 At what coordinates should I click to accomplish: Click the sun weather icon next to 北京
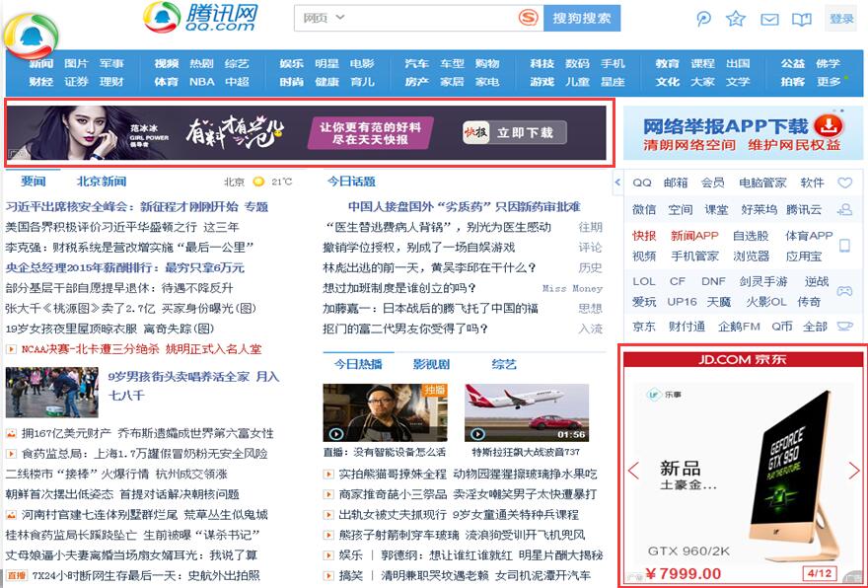[258, 182]
